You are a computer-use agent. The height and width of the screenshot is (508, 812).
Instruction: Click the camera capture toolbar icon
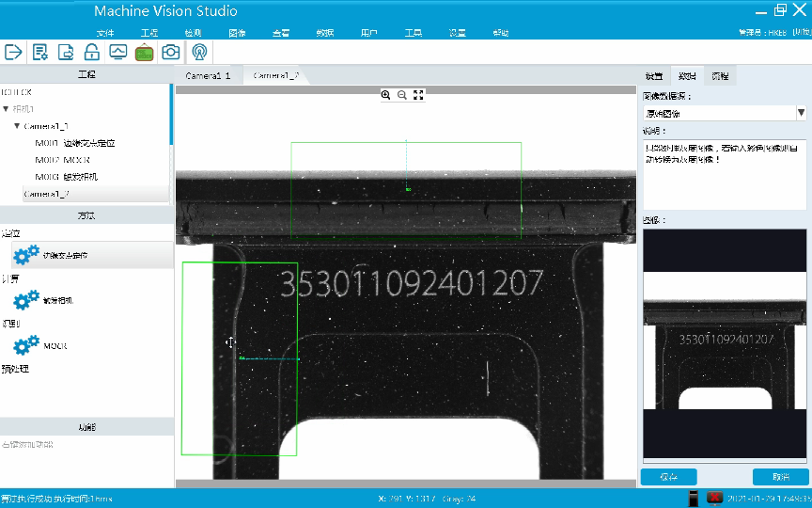[x=171, y=53]
